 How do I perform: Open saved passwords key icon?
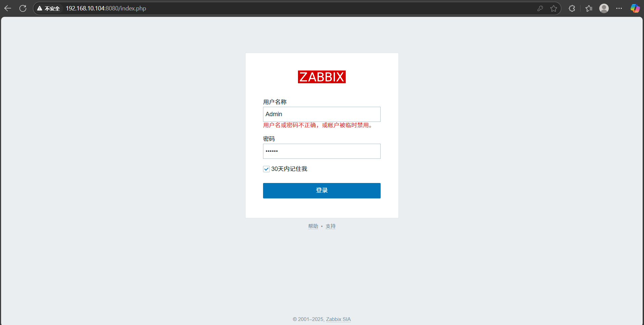click(540, 8)
